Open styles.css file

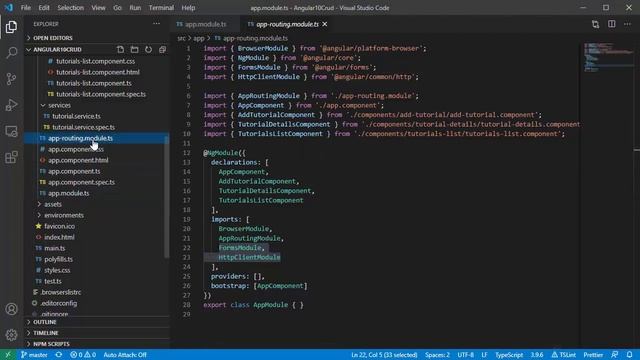[x=96, y=270]
